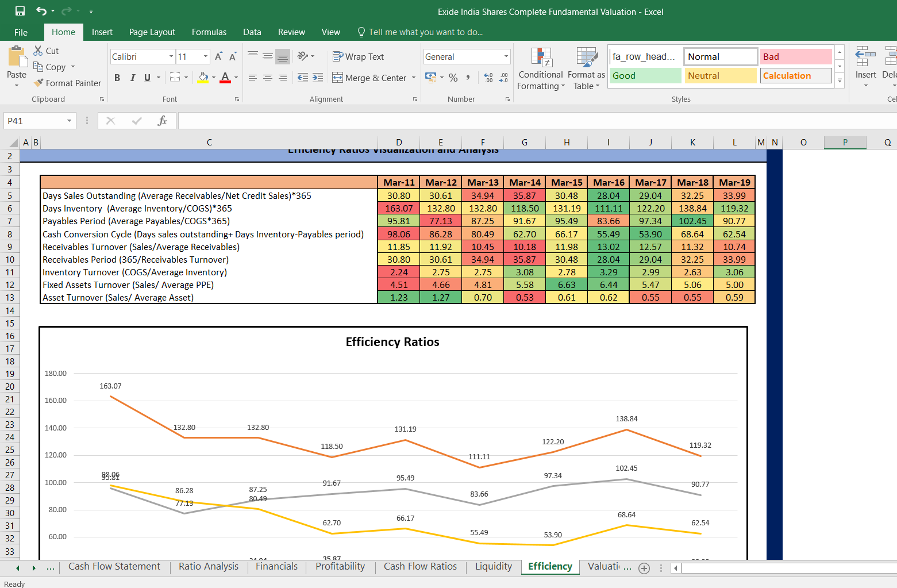Increase Indent icon
This screenshot has width=897, height=588.
(x=318, y=78)
